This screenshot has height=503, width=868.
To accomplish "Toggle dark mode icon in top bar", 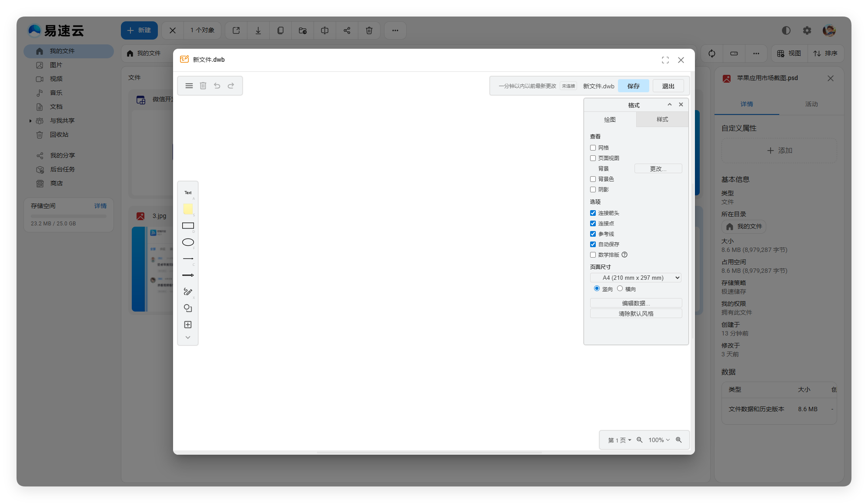I will [786, 30].
